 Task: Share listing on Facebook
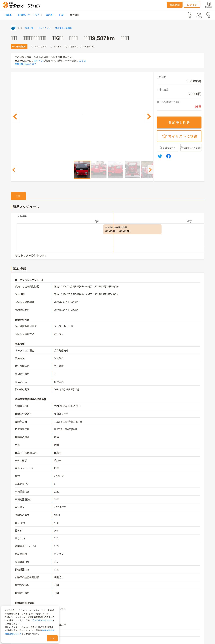coord(168,156)
